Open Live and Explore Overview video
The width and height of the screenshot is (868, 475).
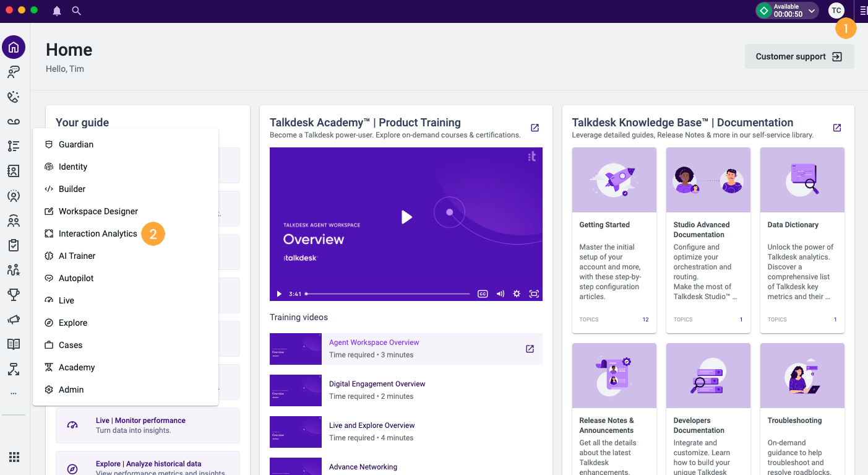[x=406, y=432]
